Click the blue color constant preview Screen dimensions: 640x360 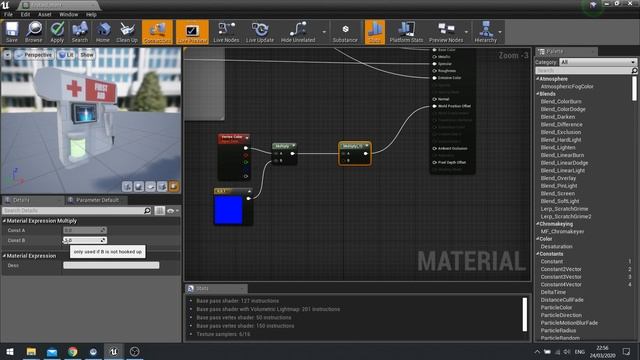pyautogui.click(x=228, y=210)
